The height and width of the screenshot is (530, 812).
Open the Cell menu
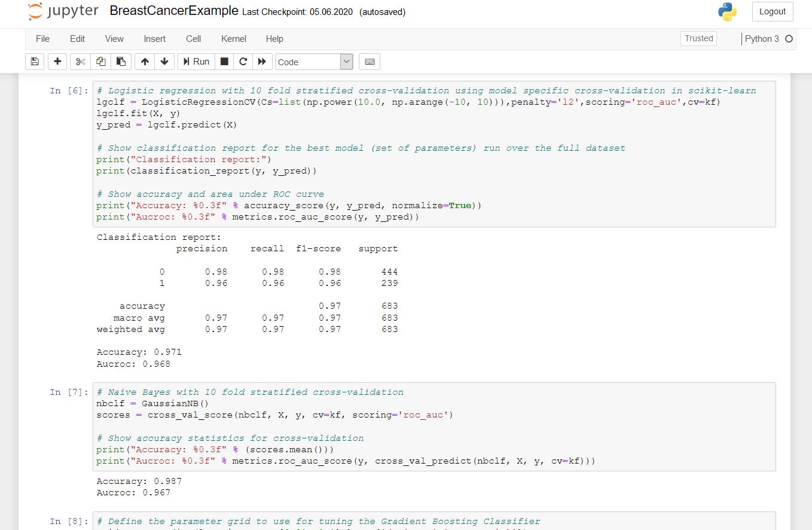(193, 39)
